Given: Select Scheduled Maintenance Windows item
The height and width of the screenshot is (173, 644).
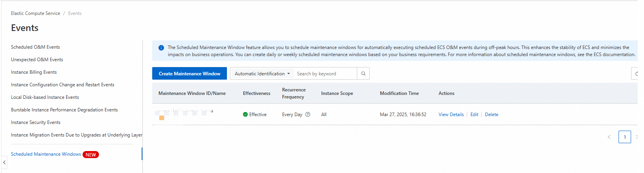Looking at the screenshot, I should [46, 154].
